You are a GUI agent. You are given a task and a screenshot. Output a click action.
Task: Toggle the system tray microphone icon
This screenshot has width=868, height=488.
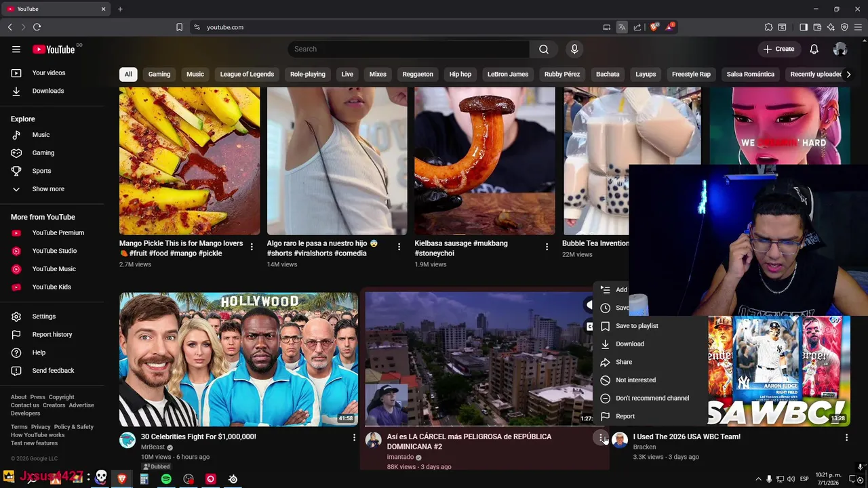pyautogui.click(x=769, y=479)
